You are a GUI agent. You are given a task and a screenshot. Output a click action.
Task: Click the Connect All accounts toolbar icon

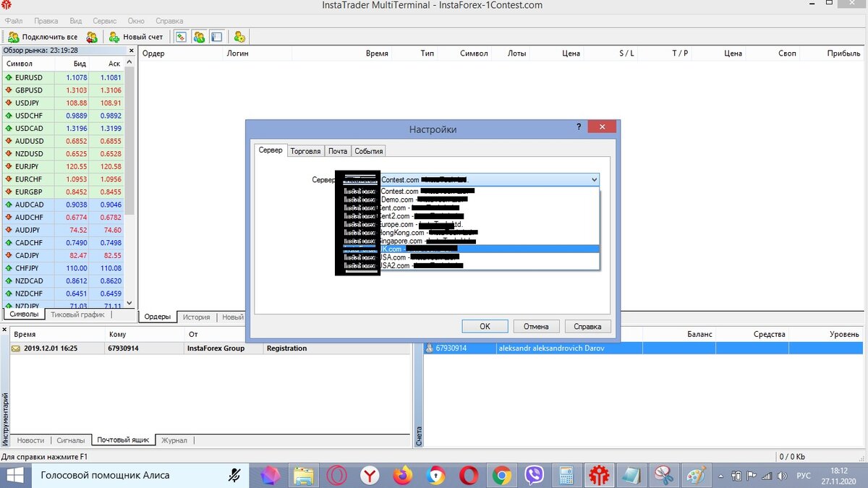[14, 37]
